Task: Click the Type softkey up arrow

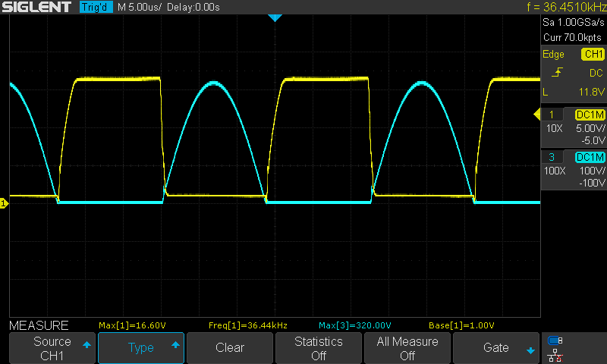Action: [175, 344]
